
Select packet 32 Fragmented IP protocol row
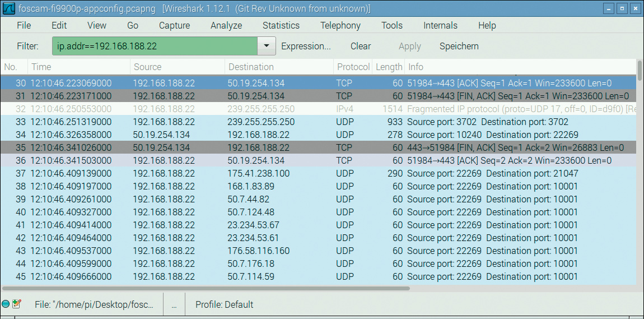(318, 109)
